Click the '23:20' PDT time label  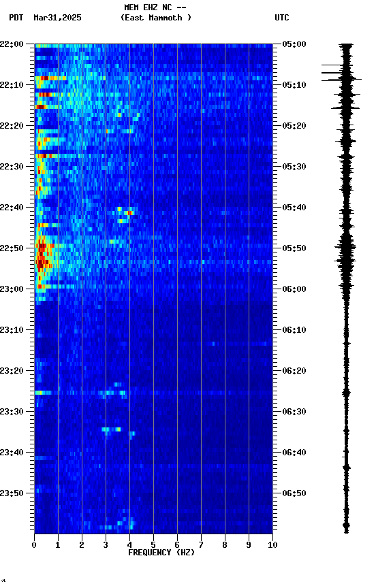coord(12,371)
